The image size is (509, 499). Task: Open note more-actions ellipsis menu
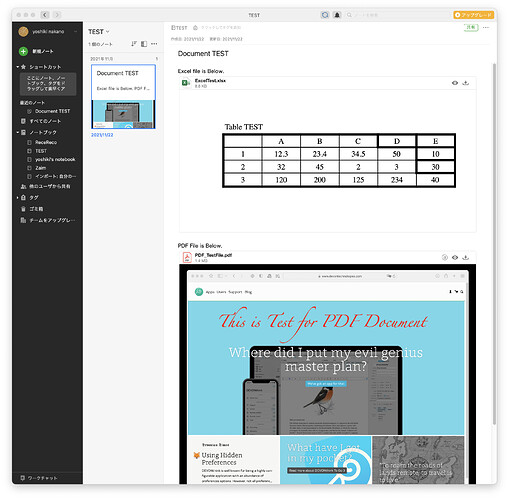pyautogui.click(x=486, y=27)
